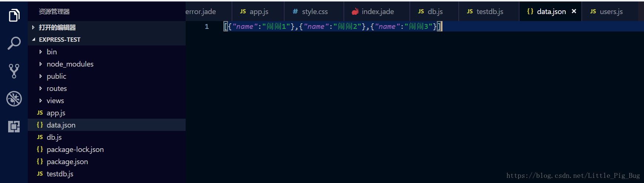644x183 pixels.
Task: Click the JS icon on app.js tab
Action: point(243,11)
